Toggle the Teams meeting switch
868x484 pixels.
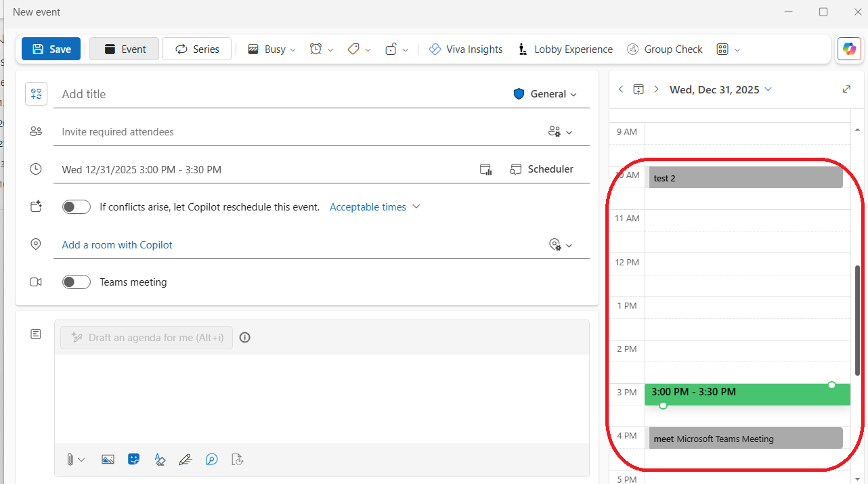point(77,282)
